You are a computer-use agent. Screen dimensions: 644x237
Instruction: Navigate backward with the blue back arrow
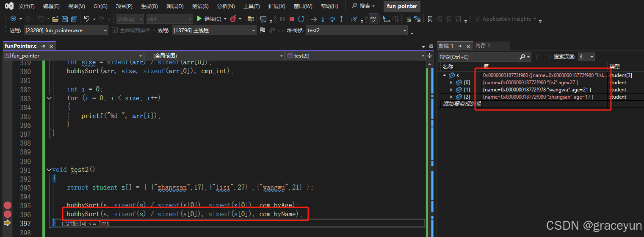point(13,19)
